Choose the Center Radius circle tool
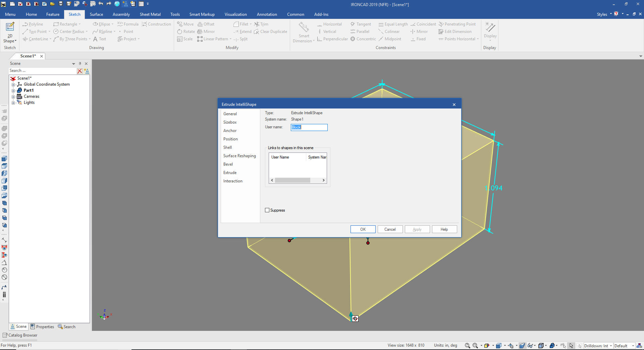644x350 pixels. point(70,32)
